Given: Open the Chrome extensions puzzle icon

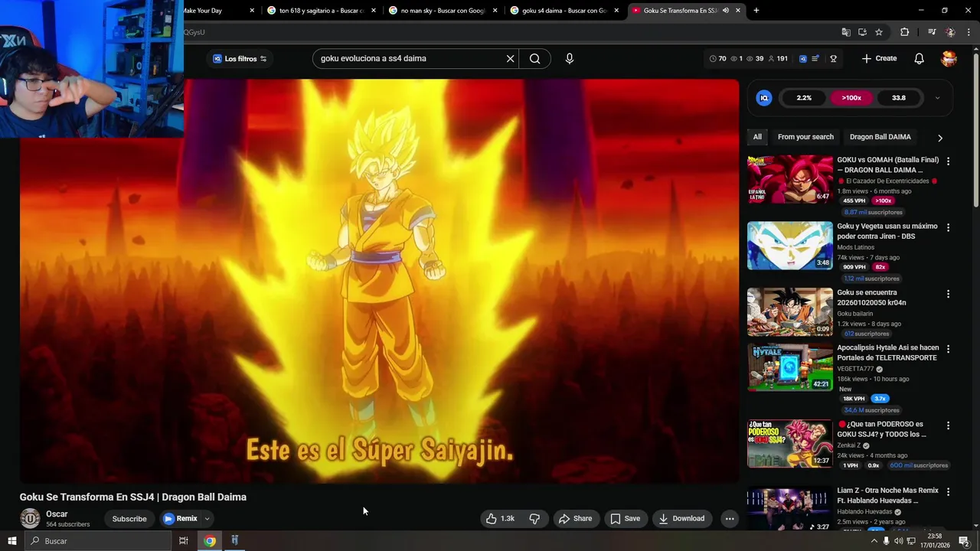Looking at the screenshot, I should point(904,32).
